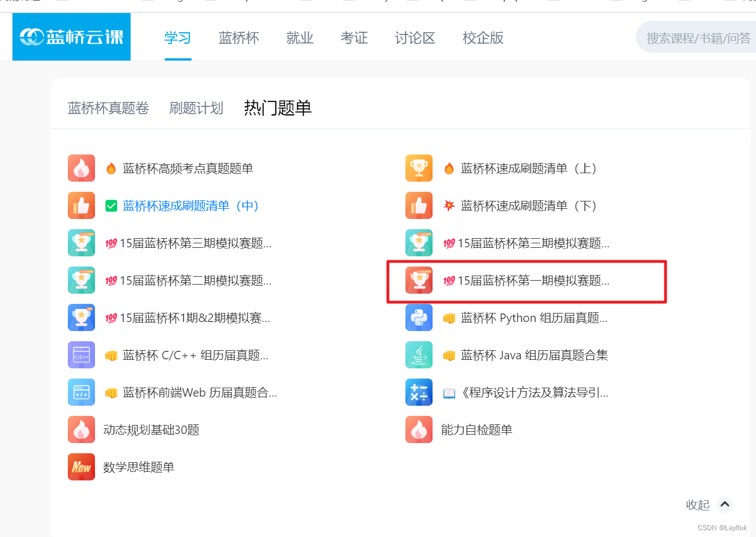Open the 15届蓝桥杯第一期模拟赛题 link
The width and height of the screenshot is (756, 537).
533,280
